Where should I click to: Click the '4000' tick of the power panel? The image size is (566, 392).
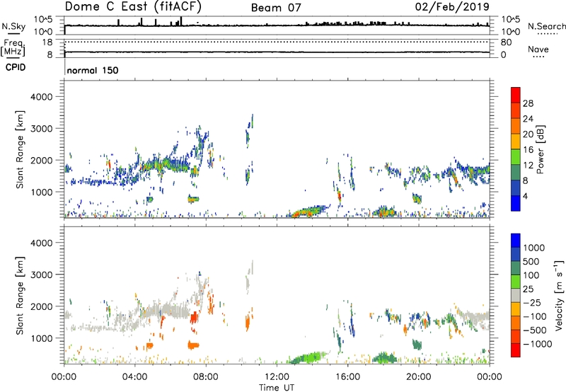click(42, 97)
